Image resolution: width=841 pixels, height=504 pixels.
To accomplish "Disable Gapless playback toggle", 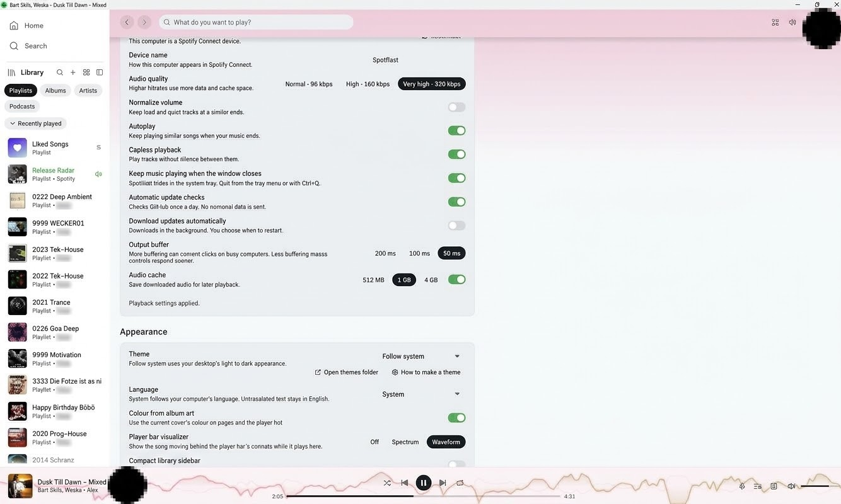I will pos(456,154).
